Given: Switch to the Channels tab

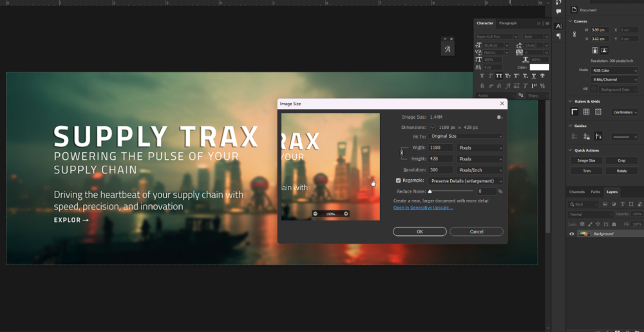Looking at the screenshot, I should 576,191.
